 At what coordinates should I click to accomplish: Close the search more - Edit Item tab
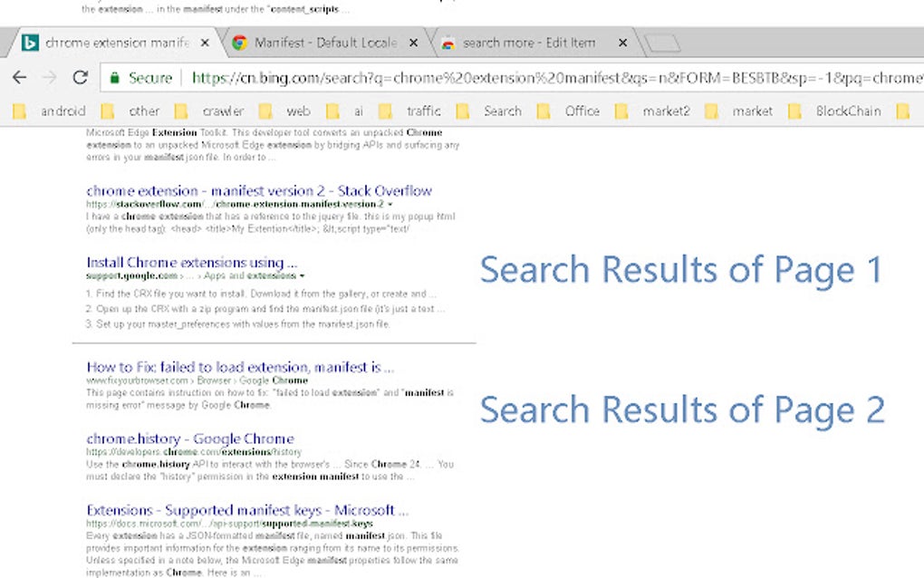pos(623,43)
